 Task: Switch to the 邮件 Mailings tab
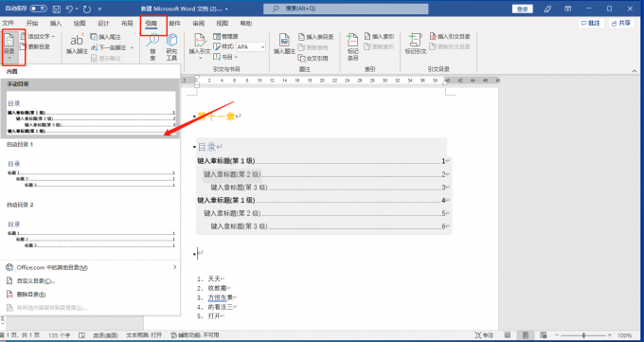point(174,24)
